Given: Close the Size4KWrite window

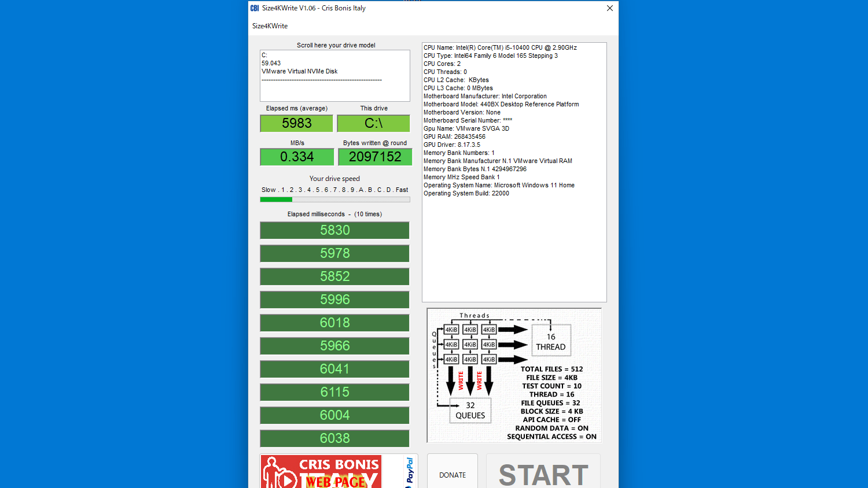Looking at the screenshot, I should pos(609,8).
